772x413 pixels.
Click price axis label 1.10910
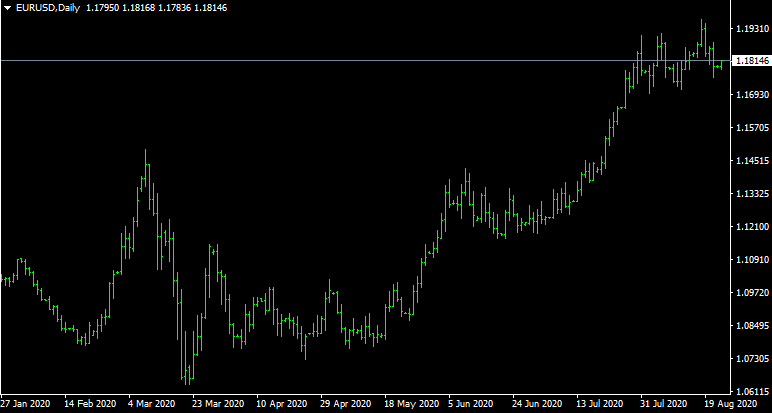(751, 259)
